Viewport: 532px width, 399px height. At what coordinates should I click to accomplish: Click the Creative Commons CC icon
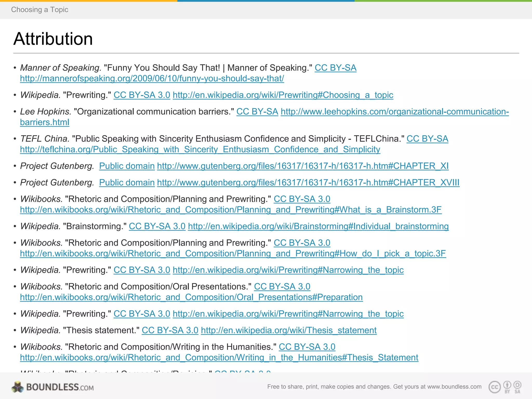pyautogui.click(x=494, y=387)
